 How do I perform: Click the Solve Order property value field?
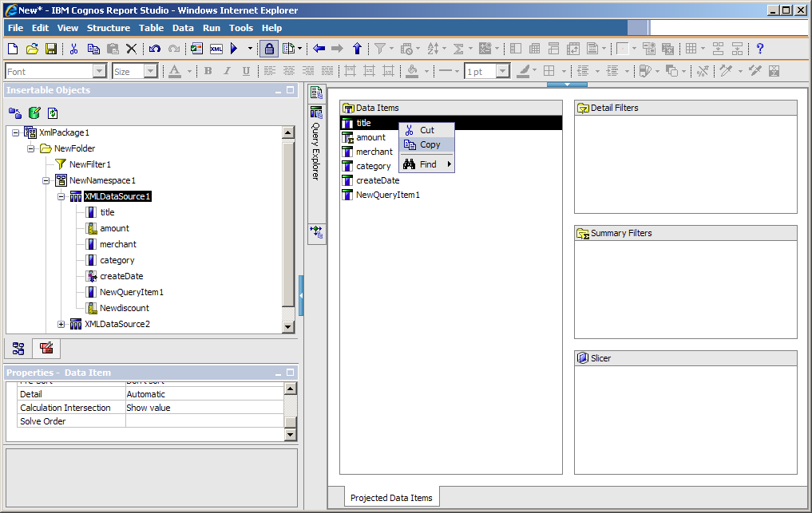204,421
